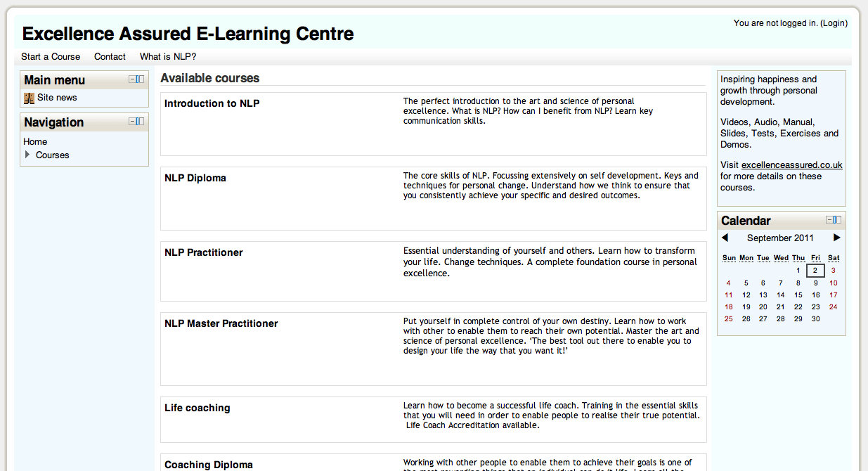Open the Contact page
868x471 pixels.
pyautogui.click(x=110, y=57)
